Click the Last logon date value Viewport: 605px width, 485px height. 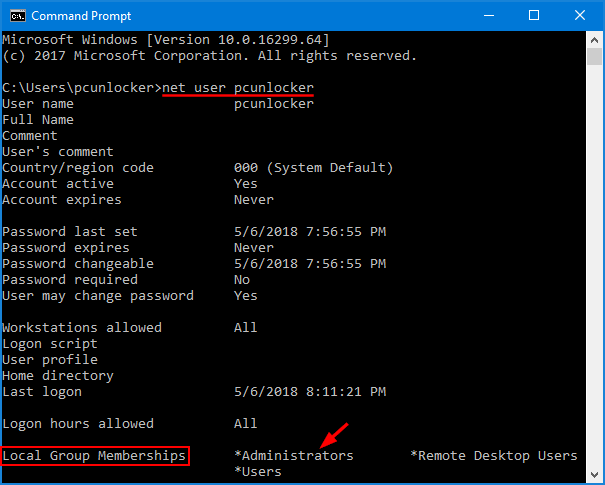(310, 392)
